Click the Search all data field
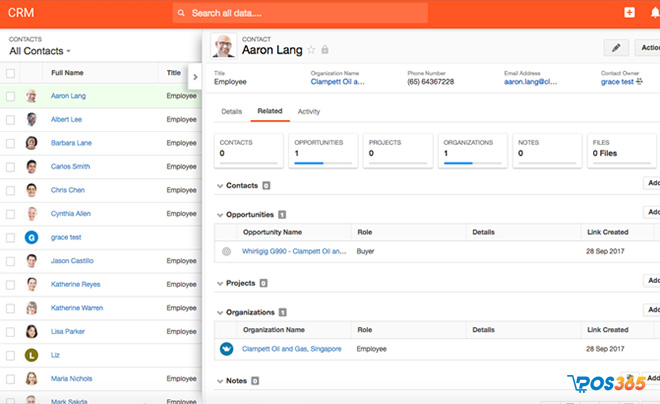 coord(300,13)
